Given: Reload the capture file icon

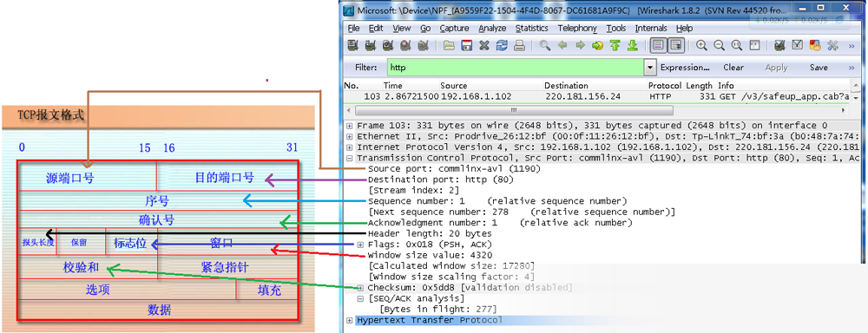Looking at the screenshot, I should click(x=502, y=45).
